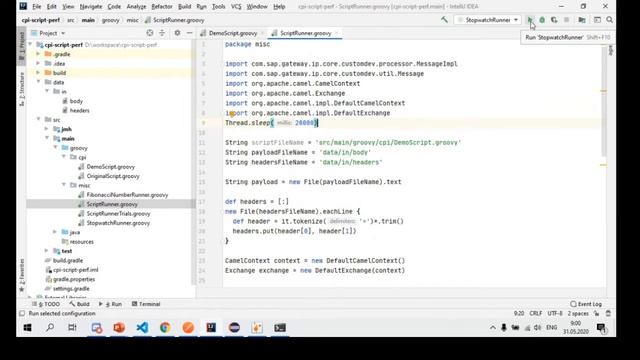Toggle the Project tool window sidebar tab
640x360 pixels.
click(x=22, y=46)
